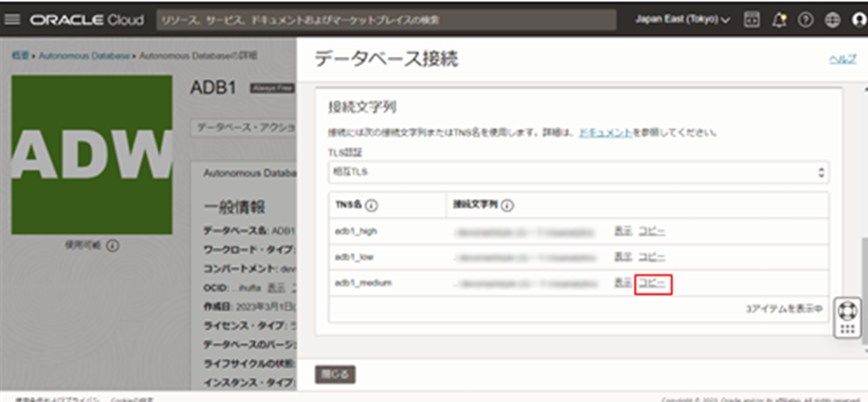Click the 概要 breadcrumb link
This screenshot has height=402, width=868.
coord(20,56)
